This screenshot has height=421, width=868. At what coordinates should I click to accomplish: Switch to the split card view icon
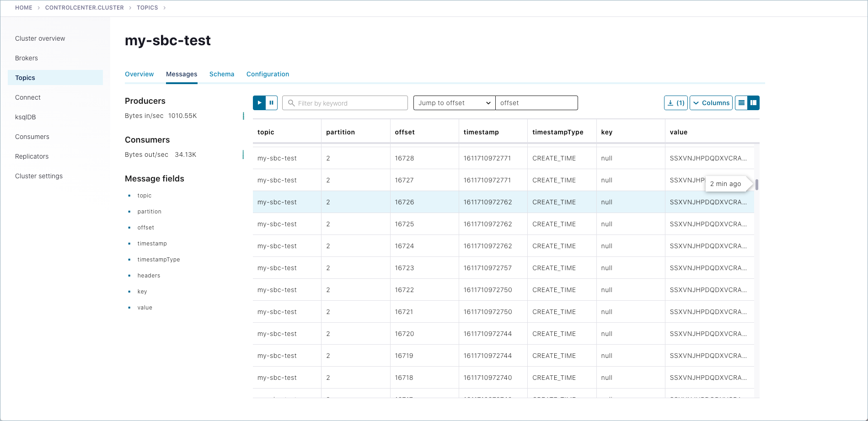[753, 103]
